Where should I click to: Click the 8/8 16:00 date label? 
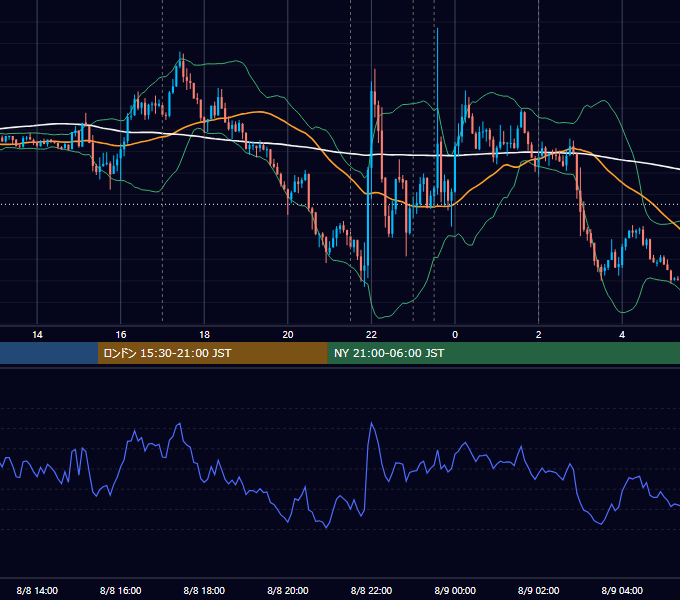click(121, 590)
